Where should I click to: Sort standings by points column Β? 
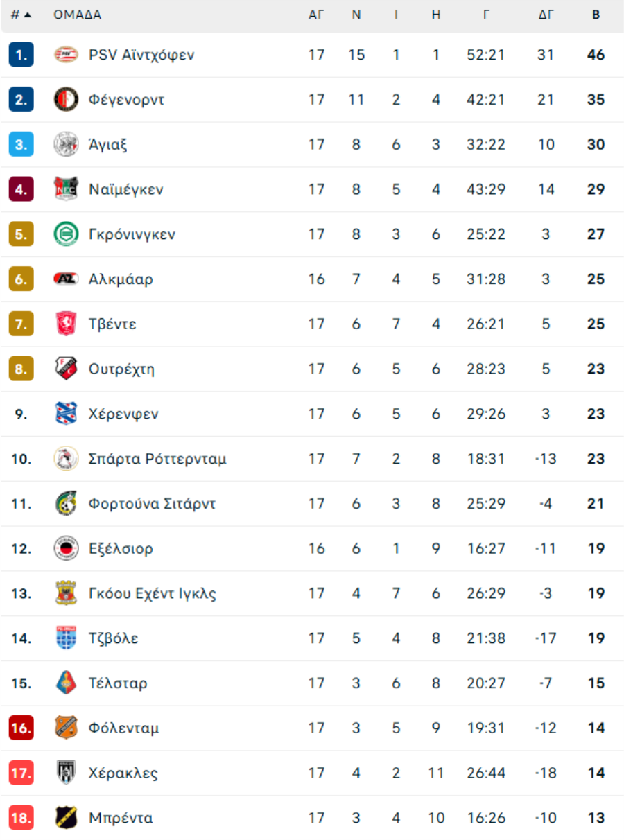pyautogui.click(x=596, y=15)
